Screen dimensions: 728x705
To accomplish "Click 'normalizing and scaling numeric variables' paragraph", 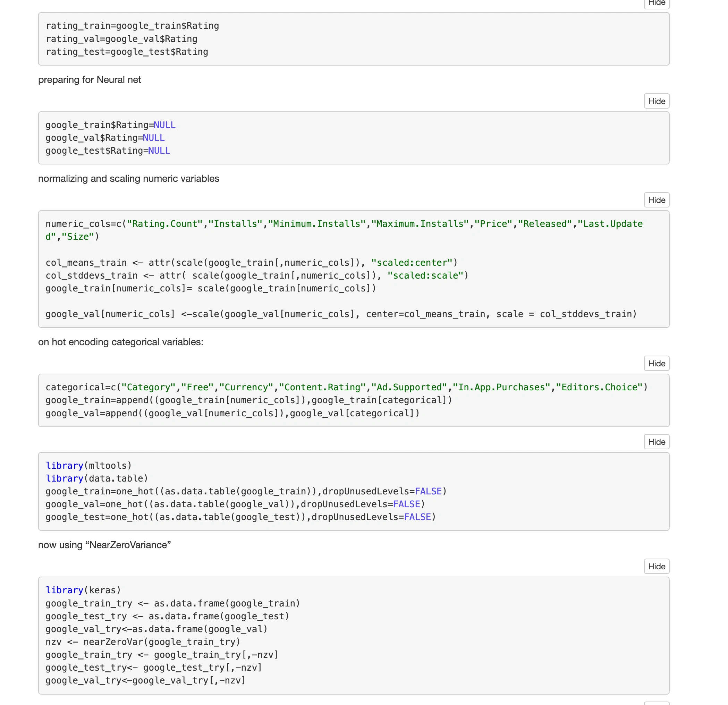I will tap(128, 179).
